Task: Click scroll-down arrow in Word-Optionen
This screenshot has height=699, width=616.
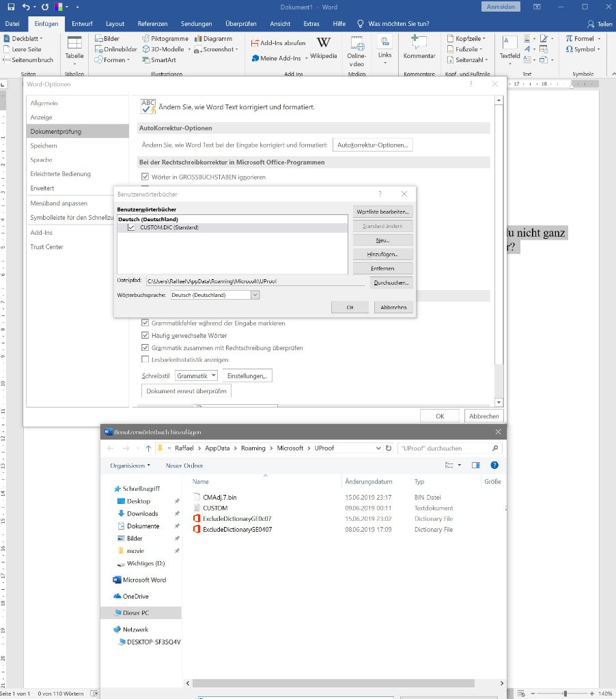Action: [x=499, y=402]
